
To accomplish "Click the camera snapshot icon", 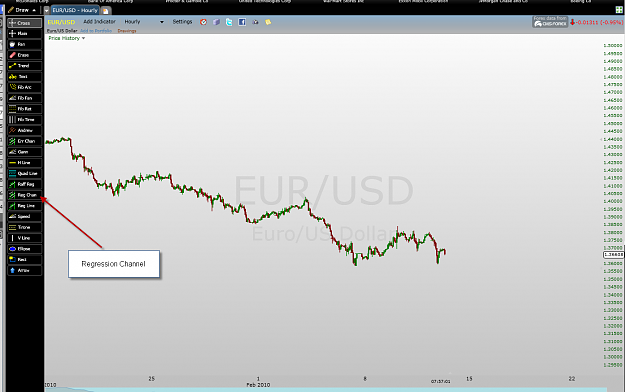I will pos(255,22).
